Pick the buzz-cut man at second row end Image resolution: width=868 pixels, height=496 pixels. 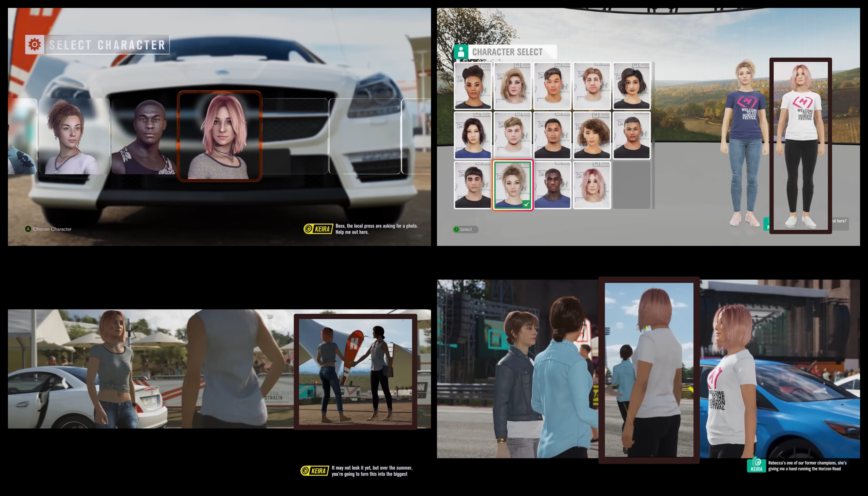pos(632,136)
